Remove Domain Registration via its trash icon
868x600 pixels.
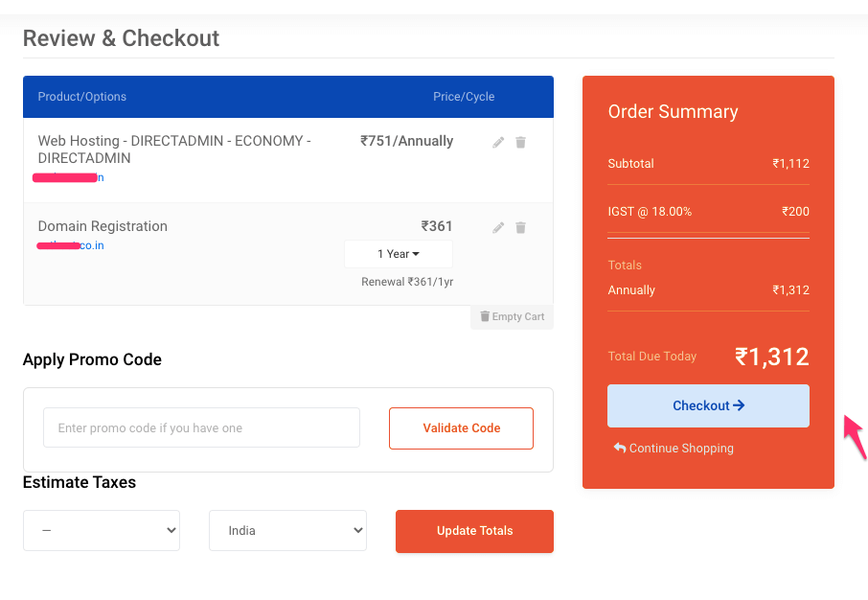tap(520, 227)
